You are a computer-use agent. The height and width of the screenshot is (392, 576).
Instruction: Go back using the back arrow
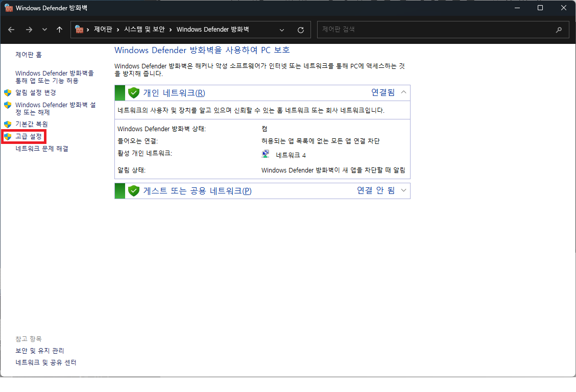[x=11, y=30]
